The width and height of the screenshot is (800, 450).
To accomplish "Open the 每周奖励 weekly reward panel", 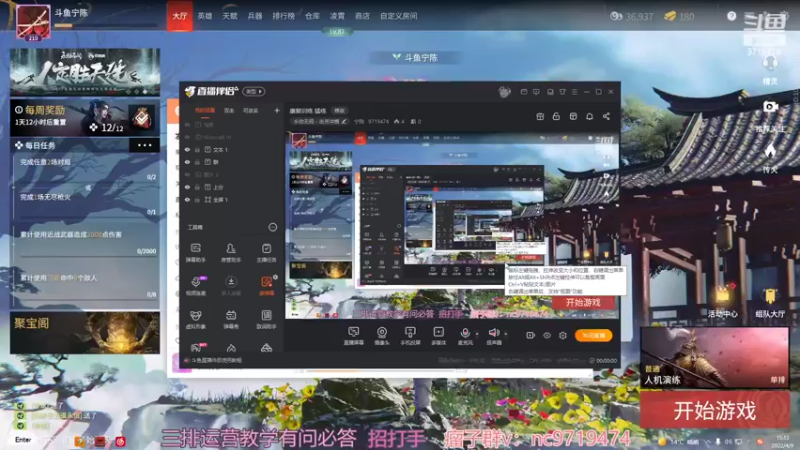I will 85,118.
